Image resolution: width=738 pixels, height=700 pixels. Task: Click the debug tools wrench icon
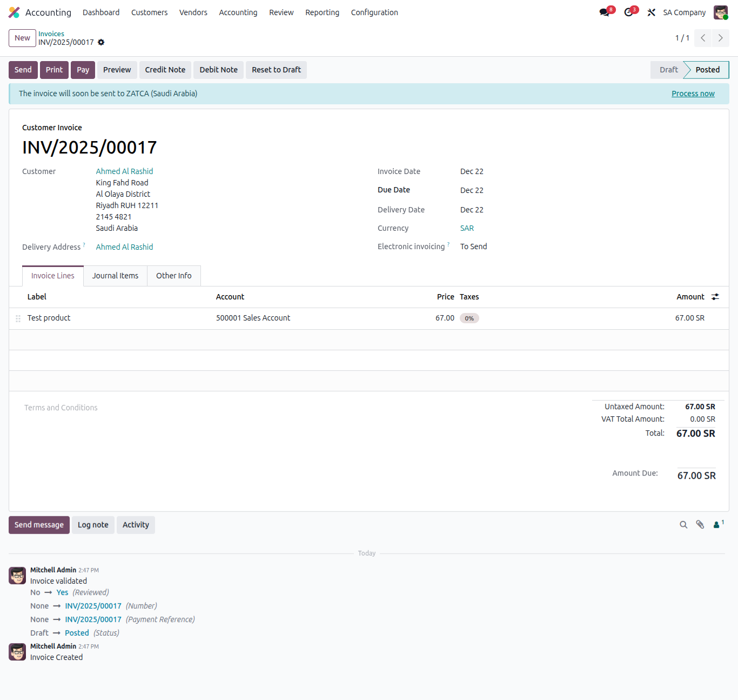coord(652,12)
